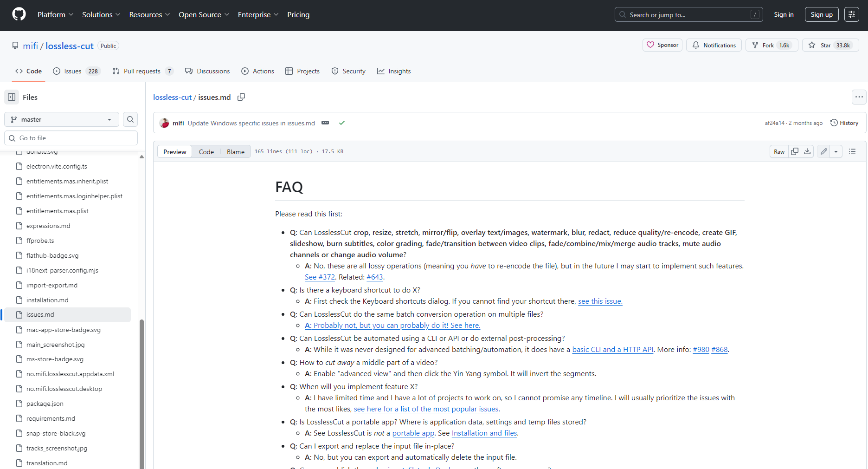
Task: Open the three-dot more options button
Action: (x=859, y=97)
